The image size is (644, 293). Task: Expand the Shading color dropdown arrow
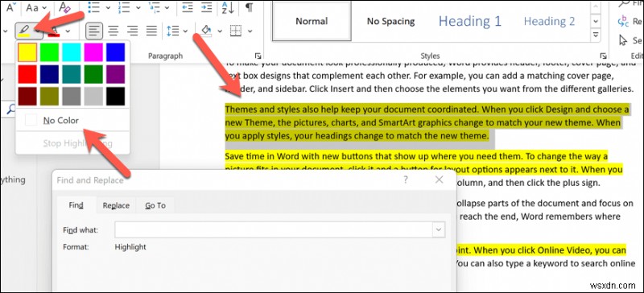[219, 31]
